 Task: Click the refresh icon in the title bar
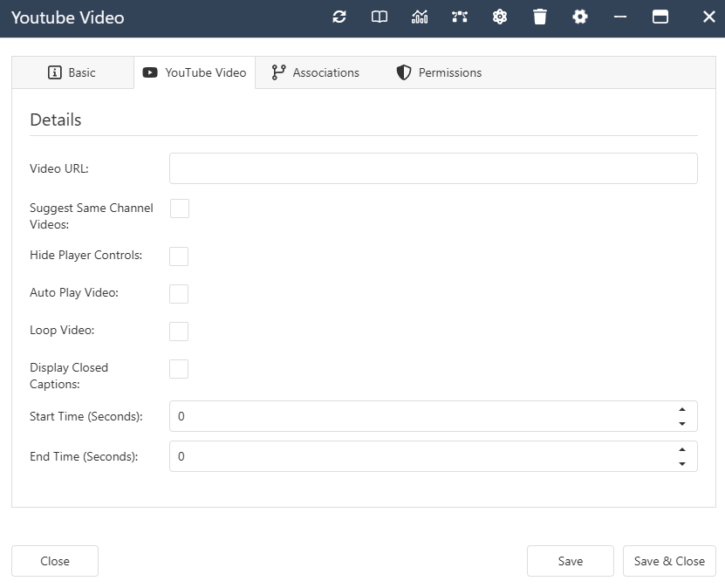tap(339, 17)
